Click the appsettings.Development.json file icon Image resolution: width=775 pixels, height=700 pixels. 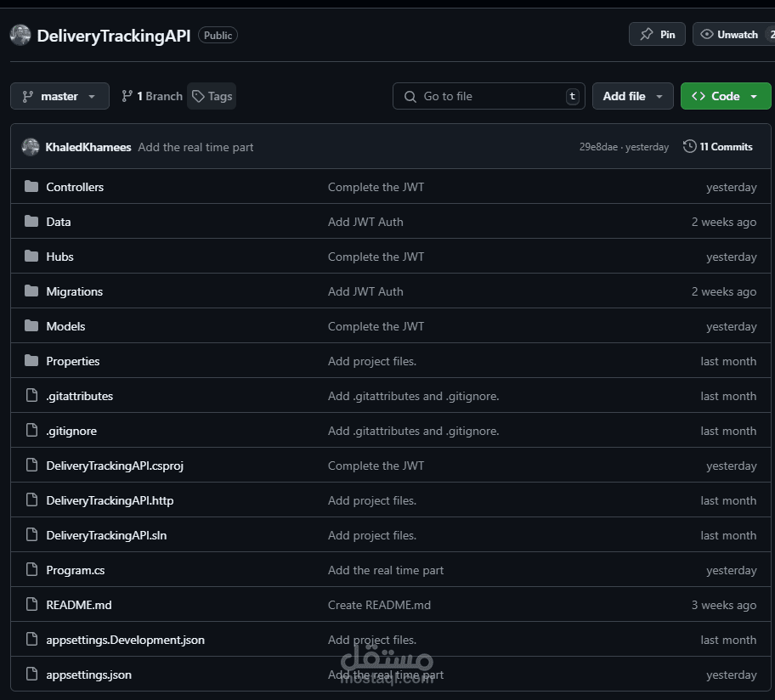pyautogui.click(x=31, y=639)
